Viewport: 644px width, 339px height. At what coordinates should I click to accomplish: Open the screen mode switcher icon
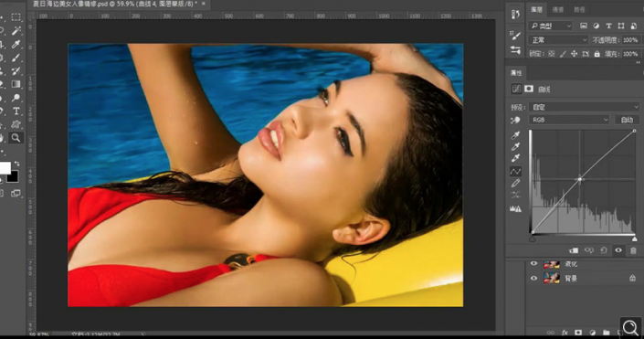pyautogui.click(x=16, y=194)
